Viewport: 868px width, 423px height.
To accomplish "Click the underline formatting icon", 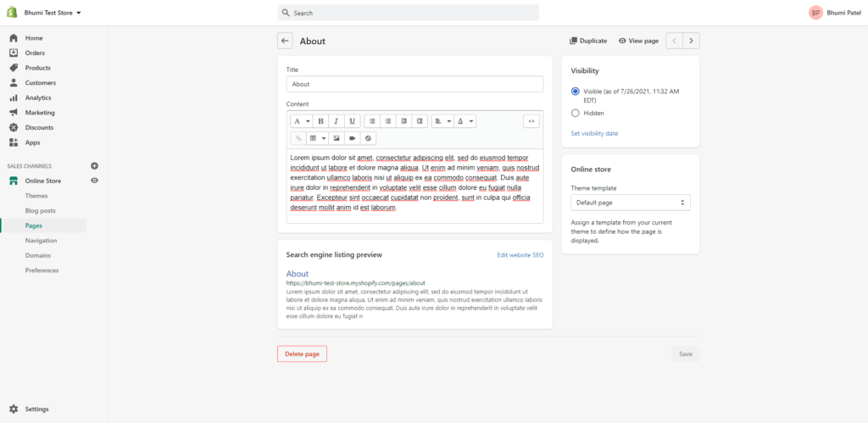I will coord(352,121).
